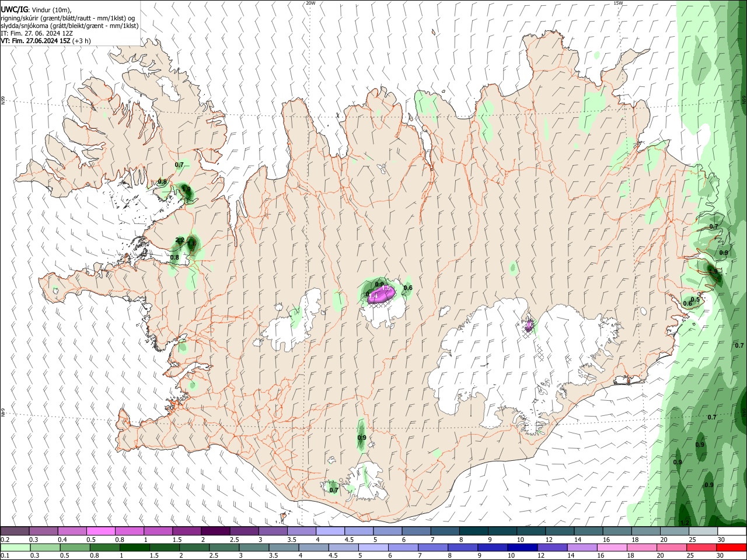Click the 20W longitude label
Image resolution: width=747 pixels, height=560 pixels.
tap(310, 3)
